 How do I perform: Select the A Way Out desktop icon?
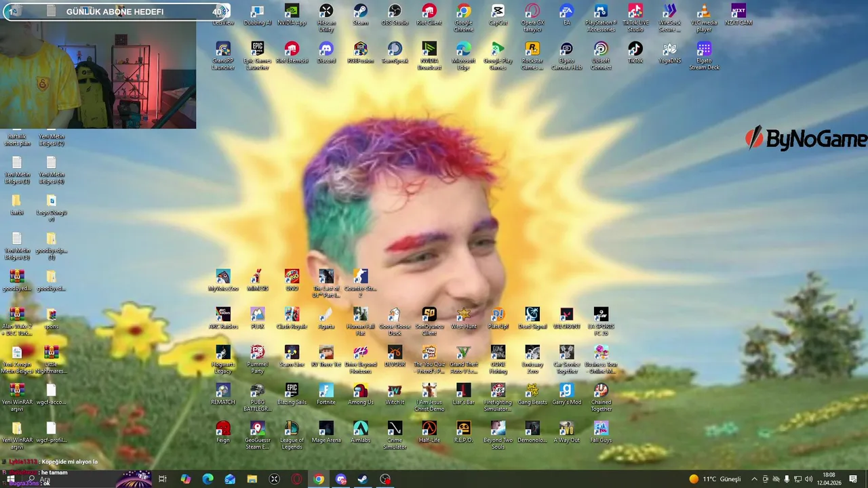(566, 432)
